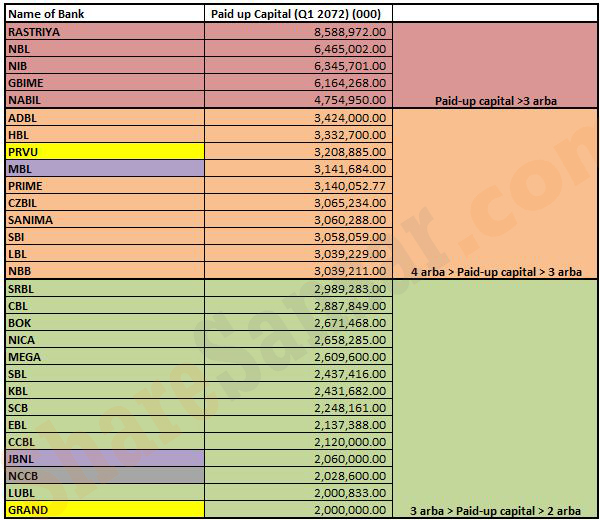Click the value 3,208,885.00
This screenshot has height=520, width=600.
[350, 152]
